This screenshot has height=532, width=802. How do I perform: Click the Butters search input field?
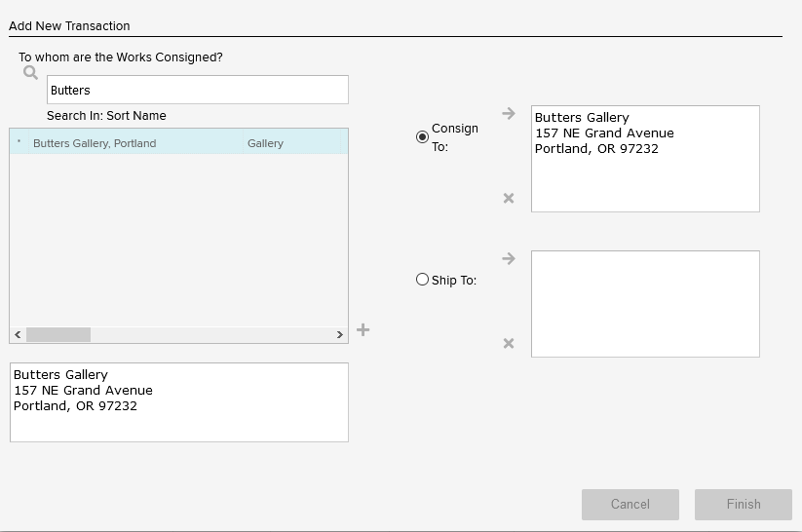click(197, 90)
